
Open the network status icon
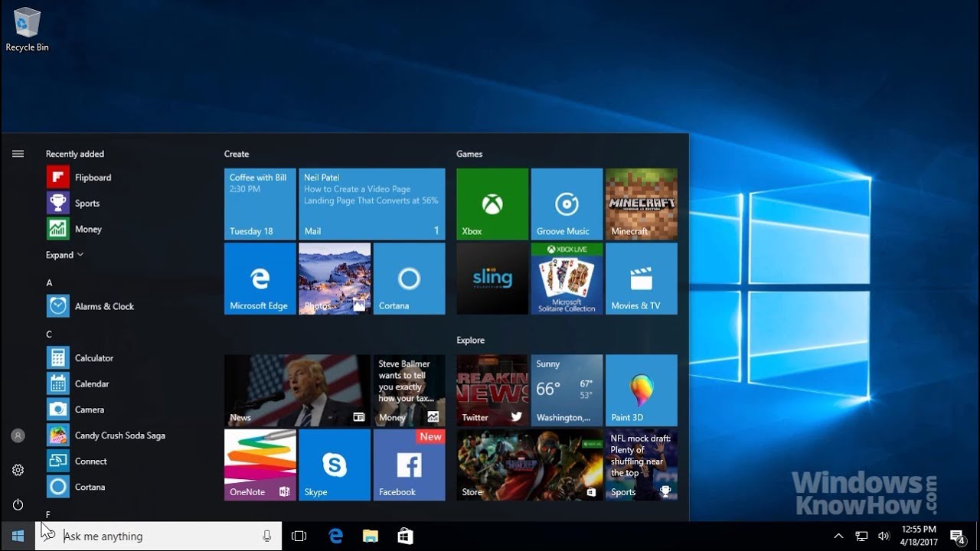coord(861,536)
